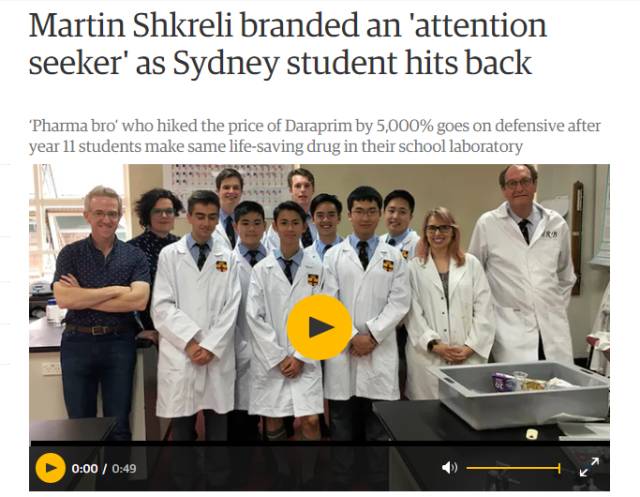This screenshot has width=640, height=497.
Task: Start the video with the large yellow play button
Action: 319,327
